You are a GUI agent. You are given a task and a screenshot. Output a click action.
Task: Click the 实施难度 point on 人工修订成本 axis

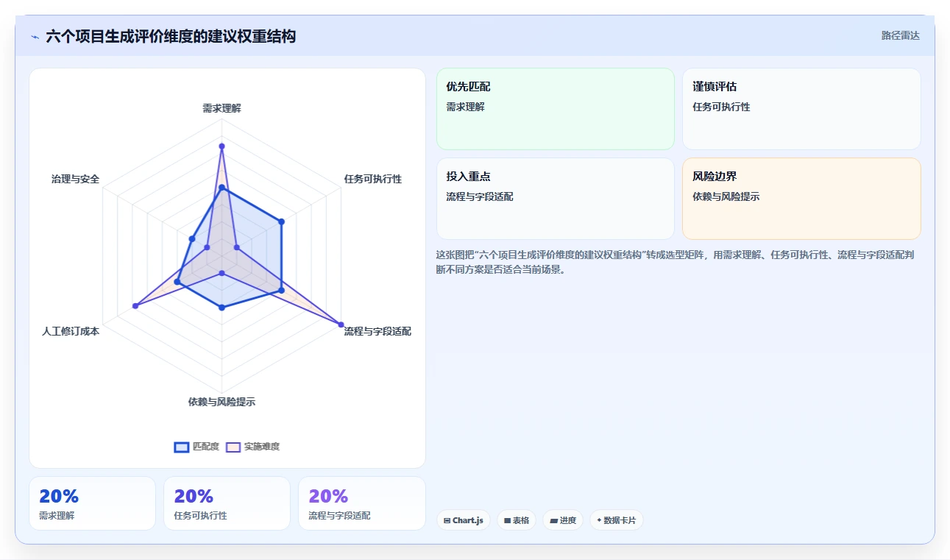tap(135, 305)
